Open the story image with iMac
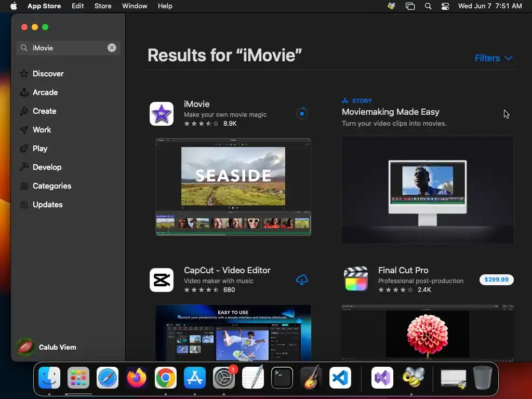The image size is (532, 399). coord(428,190)
